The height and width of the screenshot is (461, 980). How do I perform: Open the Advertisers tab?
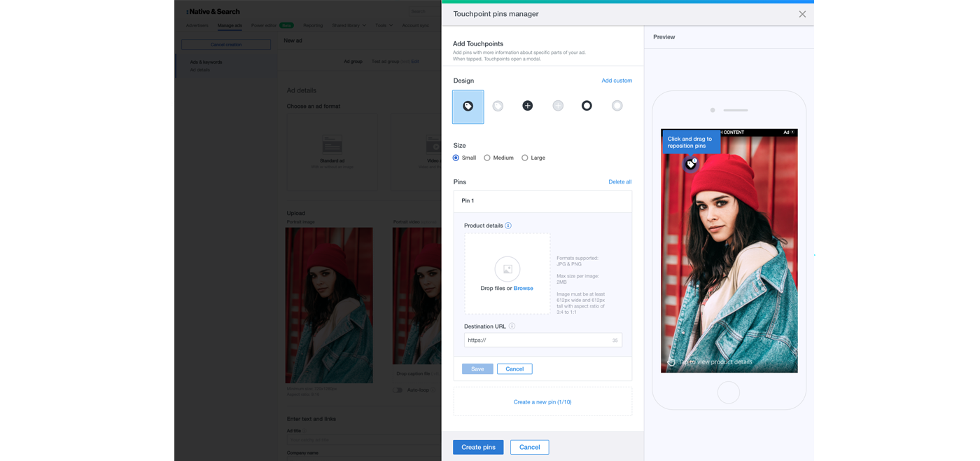pyautogui.click(x=197, y=25)
